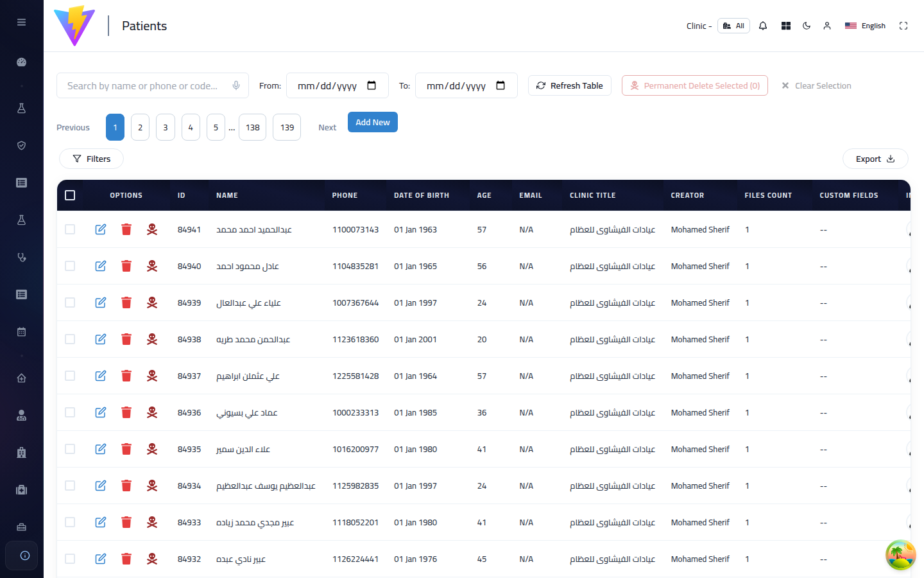Click the microphone voice search icon
This screenshot has width=924, height=578.
(x=236, y=85)
